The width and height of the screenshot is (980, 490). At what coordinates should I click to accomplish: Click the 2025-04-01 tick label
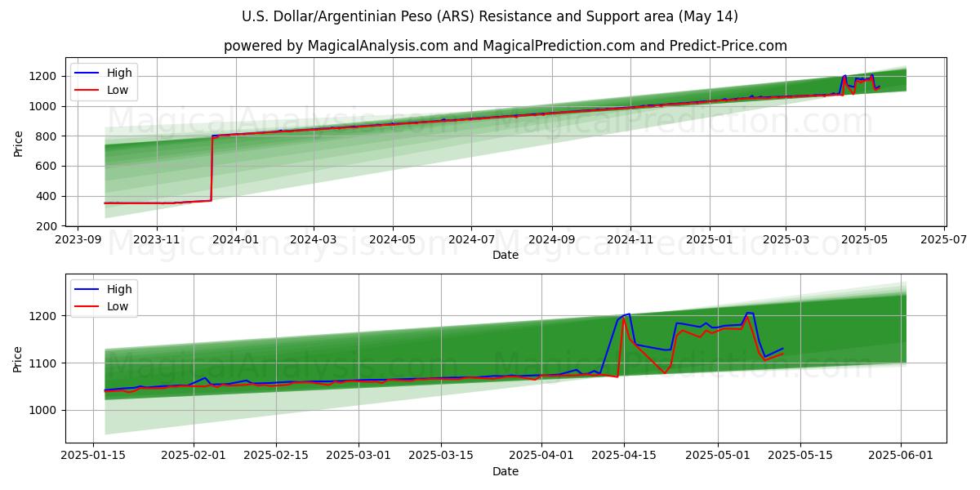coord(541,456)
